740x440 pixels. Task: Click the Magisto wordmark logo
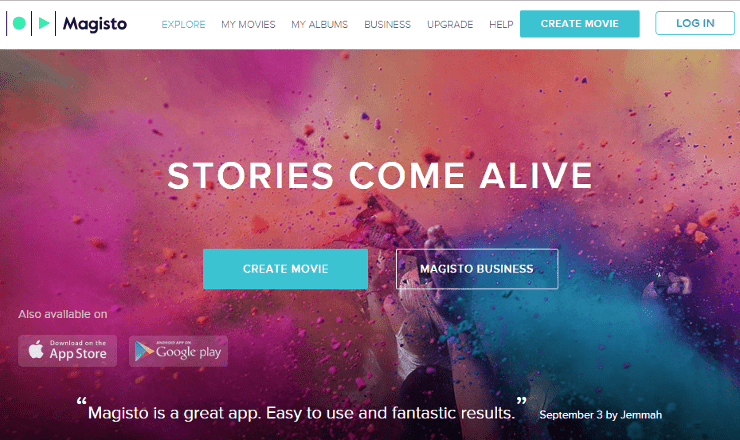pos(95,24)
